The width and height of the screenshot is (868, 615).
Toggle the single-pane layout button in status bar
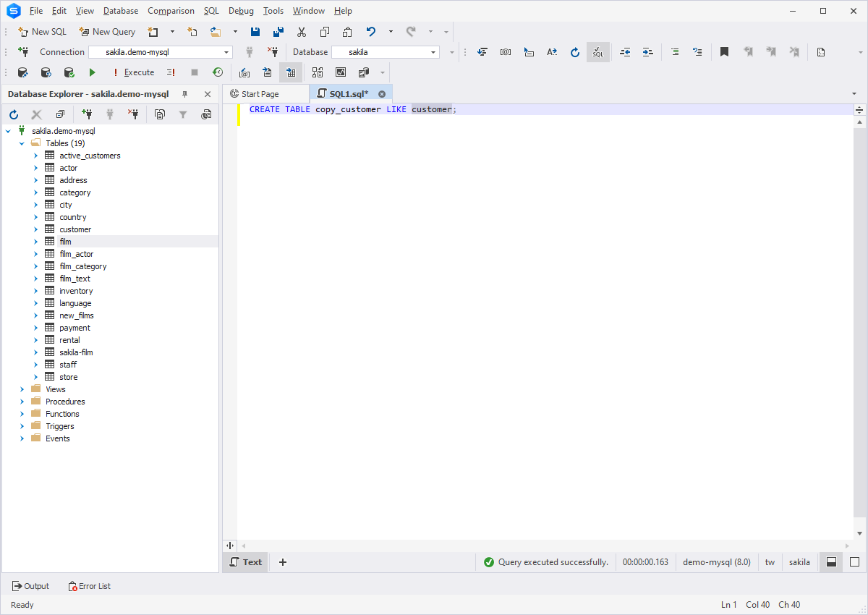(x=854, y=562)
